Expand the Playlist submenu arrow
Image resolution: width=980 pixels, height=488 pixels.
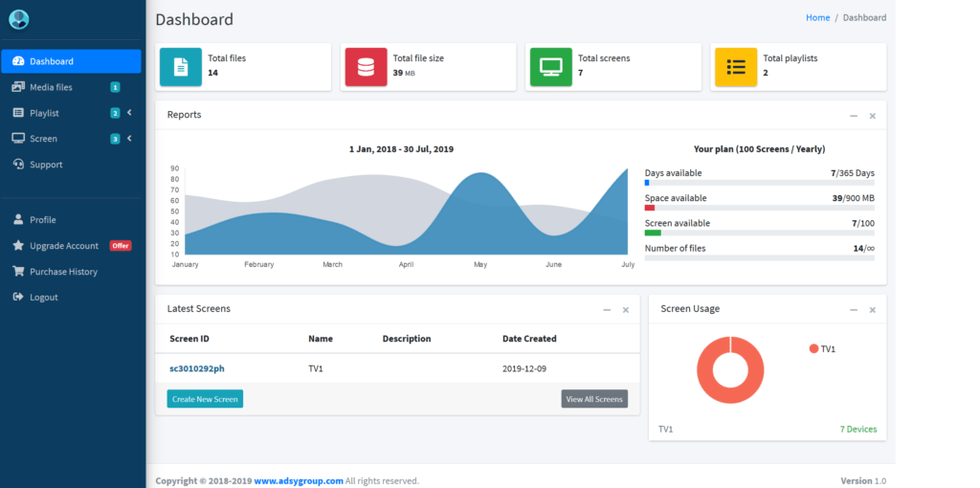(129, 113)
